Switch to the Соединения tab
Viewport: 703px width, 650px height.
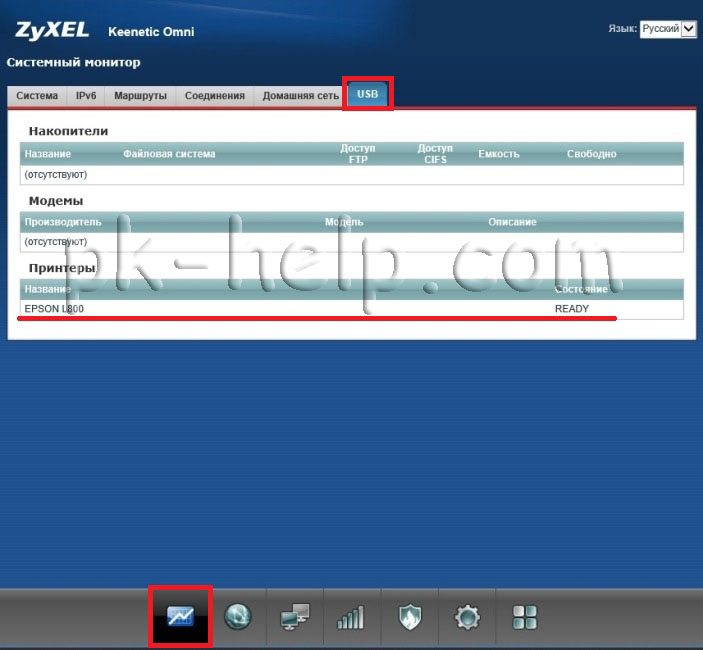coord(215,96)
